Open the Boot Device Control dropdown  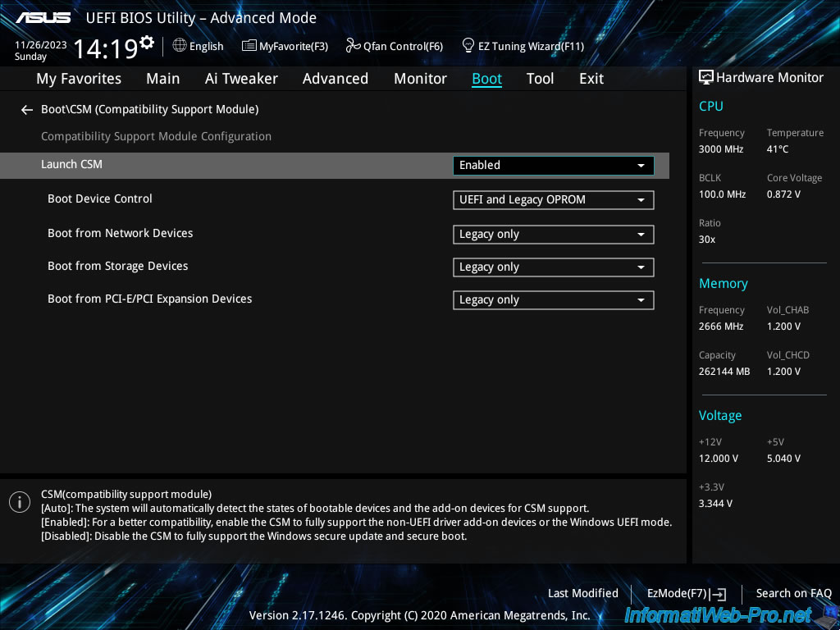tap(554, 200)
